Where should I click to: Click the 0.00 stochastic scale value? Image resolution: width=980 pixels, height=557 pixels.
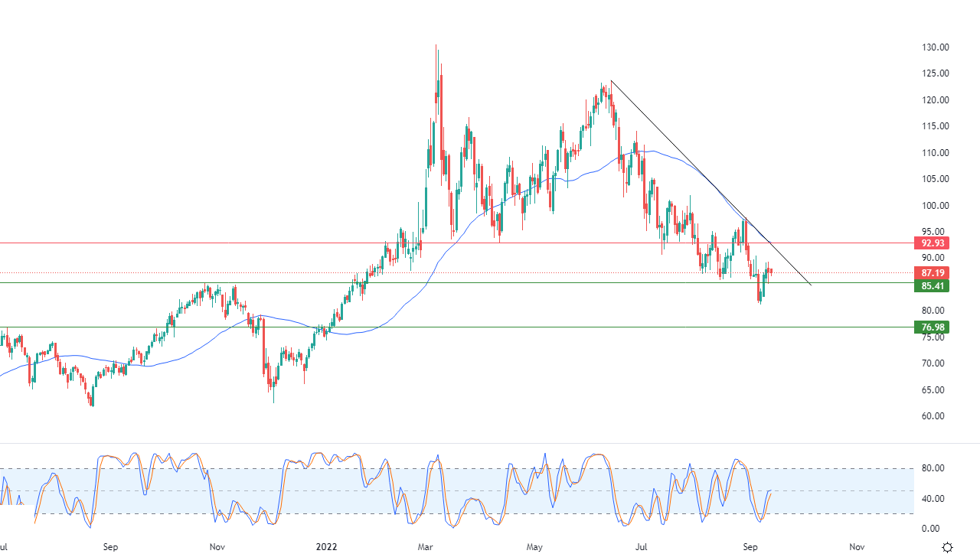(930, 529)
